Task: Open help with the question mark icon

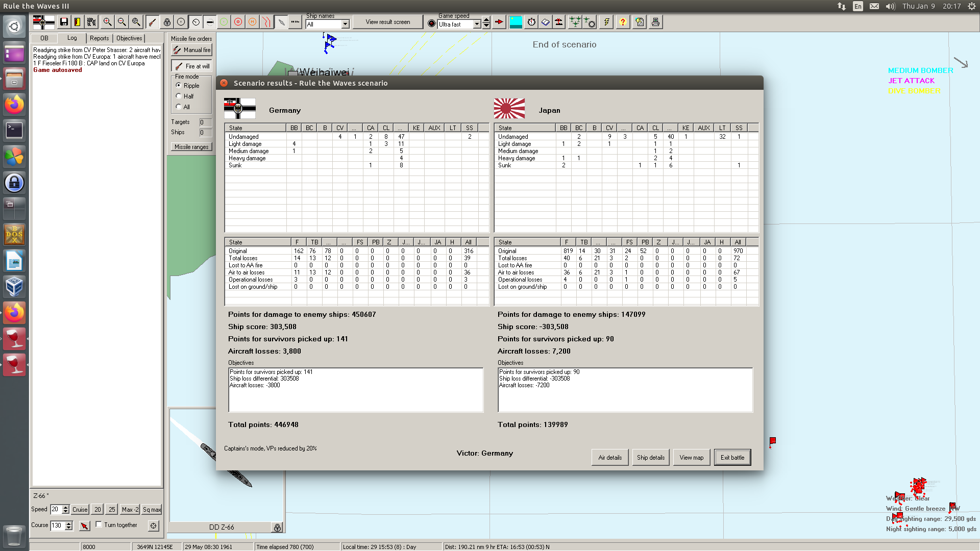Action: coord(623,22)
